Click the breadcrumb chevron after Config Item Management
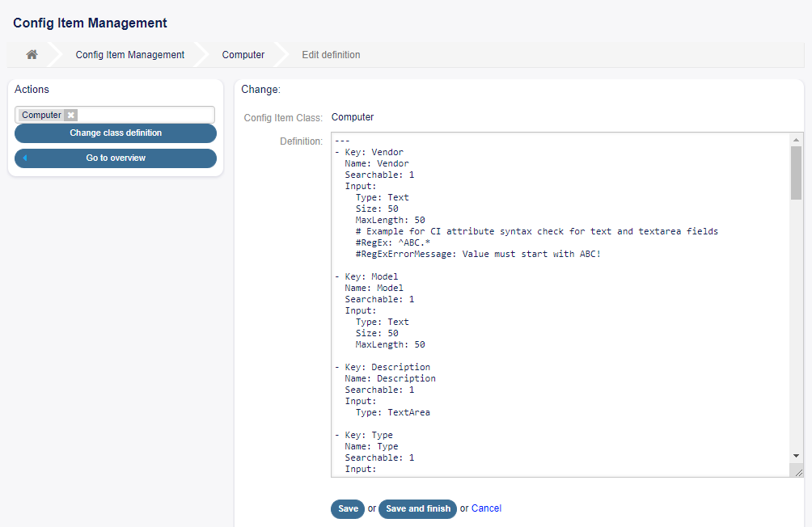 202,54
